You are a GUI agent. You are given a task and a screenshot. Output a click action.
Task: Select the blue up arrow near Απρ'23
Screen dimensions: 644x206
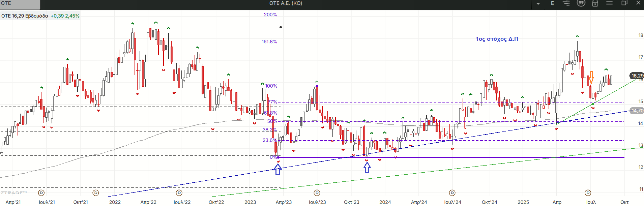(x=278, y=170)
